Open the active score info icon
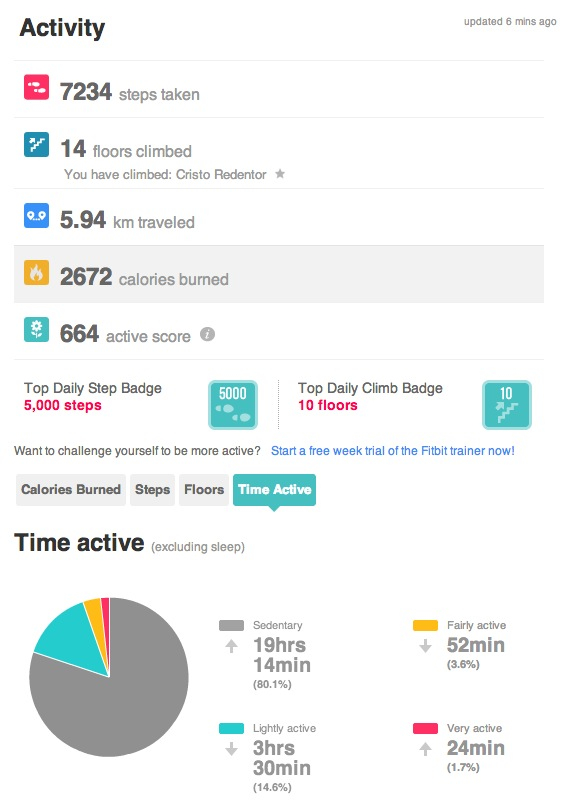The image size is (568, 810). click(208, 334)
